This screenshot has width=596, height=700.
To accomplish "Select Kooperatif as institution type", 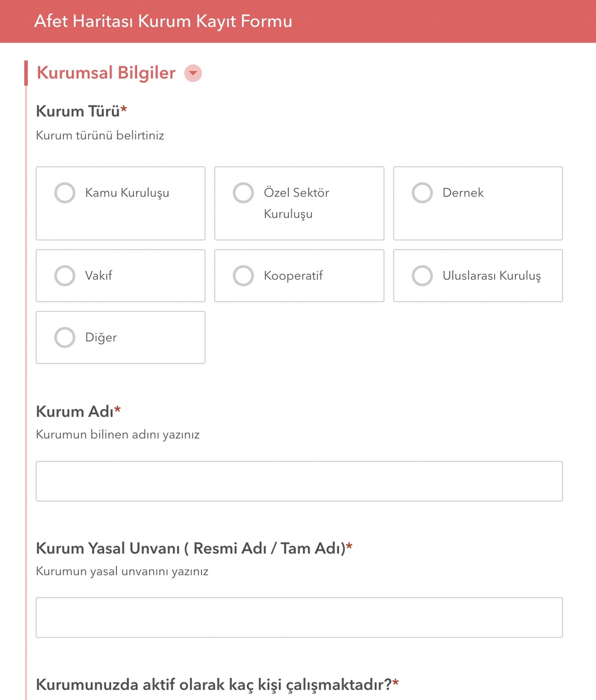I will (x=243, y=276).
